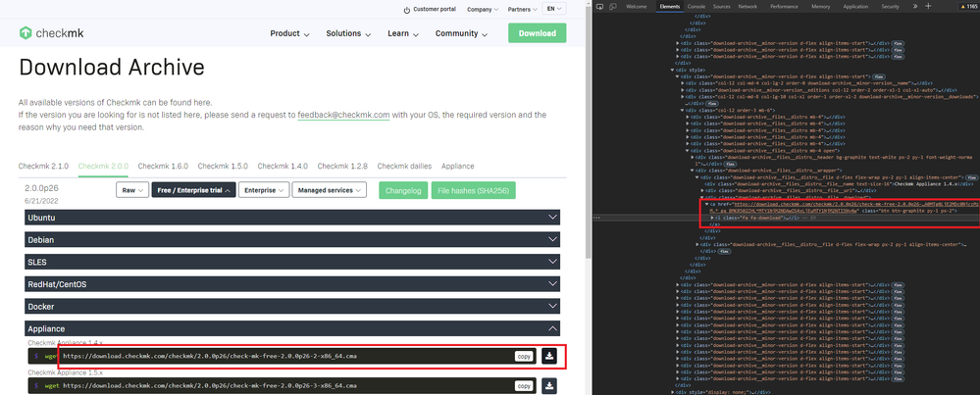Expand the display: none div node
This screenshot has height=395, width=980.
(x=673, y=392)
